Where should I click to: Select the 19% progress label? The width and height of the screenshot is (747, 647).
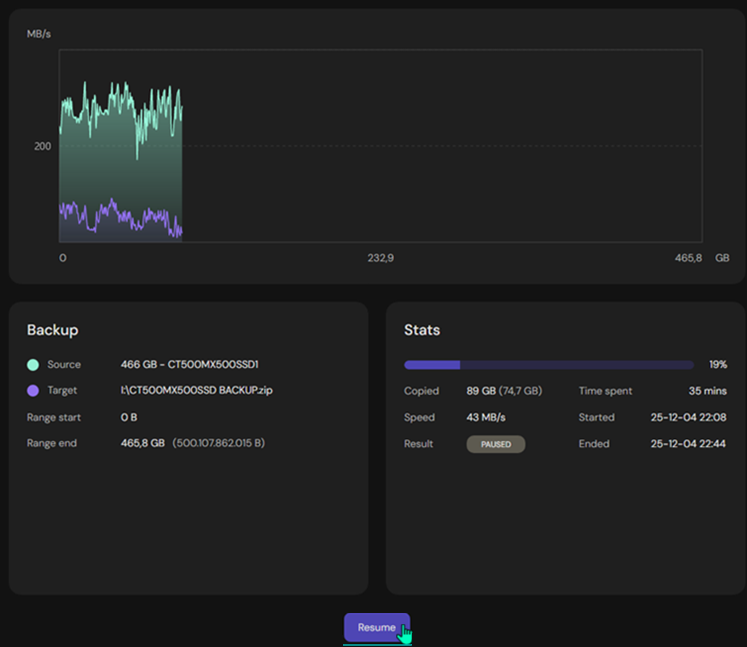pyautogui.click(x=717, y=365)
